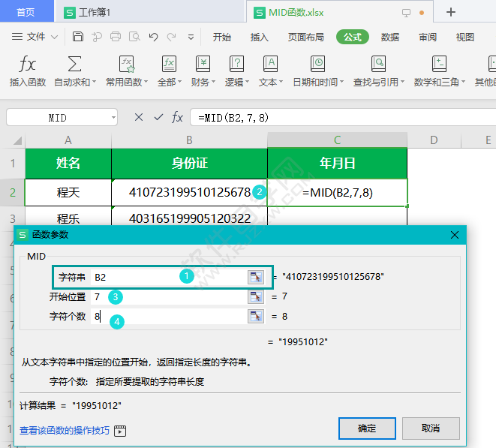Open the Financial functions icon
Viewport: 496px width, 448px height.
pos(203,64)
